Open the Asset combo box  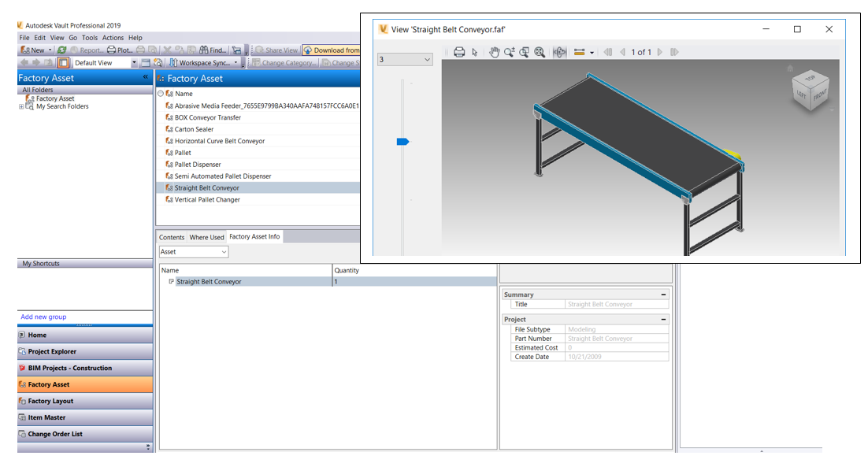point(194,252)
